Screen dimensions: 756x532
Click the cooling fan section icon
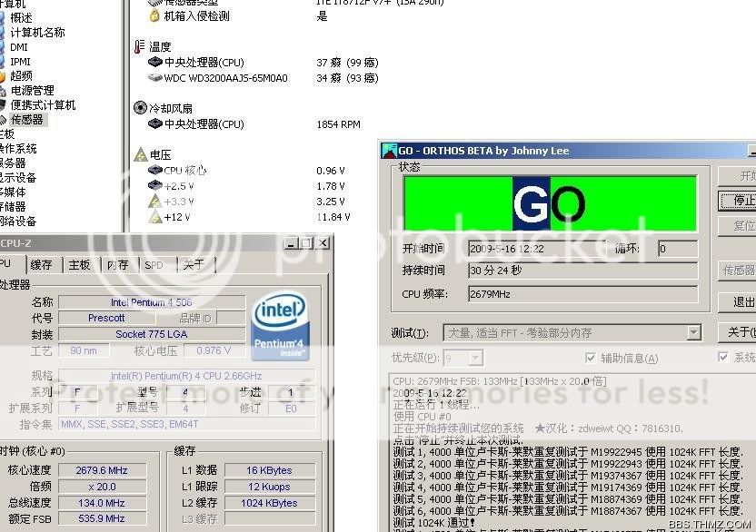(x=140, y=108)
